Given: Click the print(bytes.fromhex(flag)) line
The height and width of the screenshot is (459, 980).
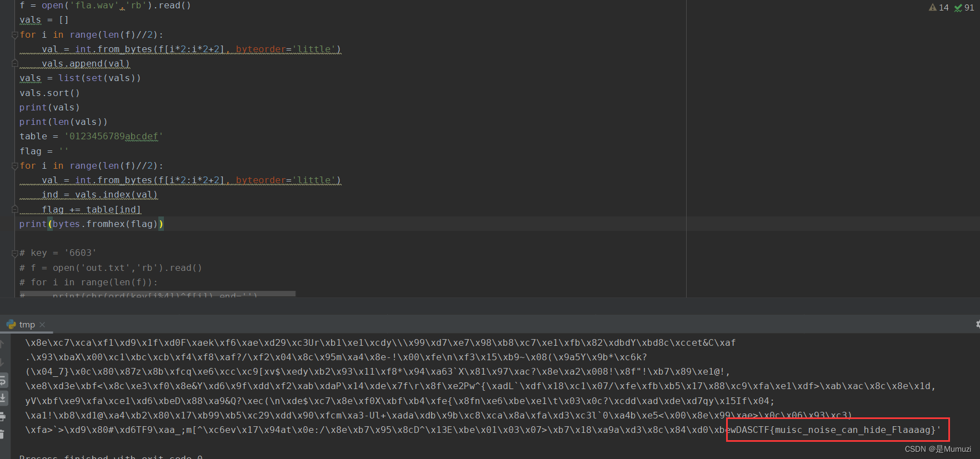Looking at the screenshot, I should (x=92, y=224).
